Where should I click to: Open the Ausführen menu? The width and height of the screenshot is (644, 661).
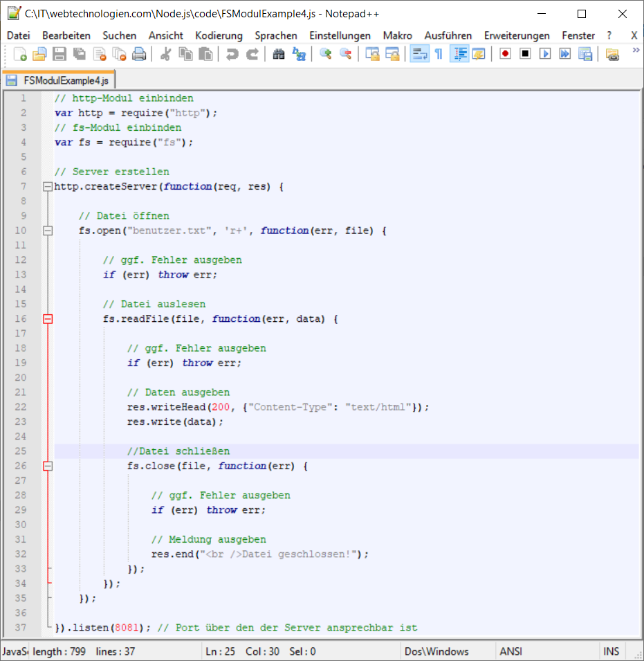click(x=448, y=35)
